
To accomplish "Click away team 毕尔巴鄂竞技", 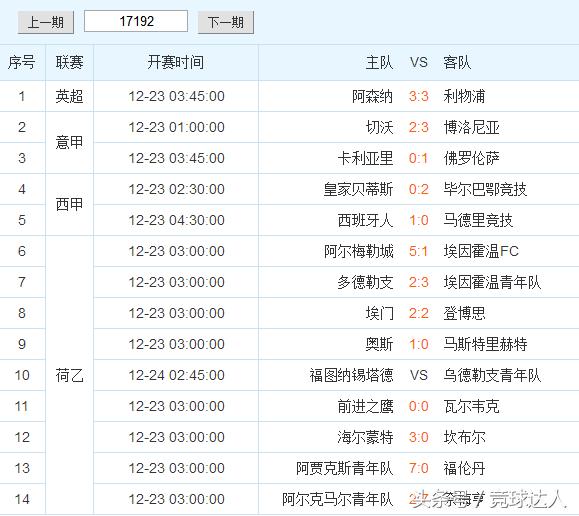I will [485, 189].
